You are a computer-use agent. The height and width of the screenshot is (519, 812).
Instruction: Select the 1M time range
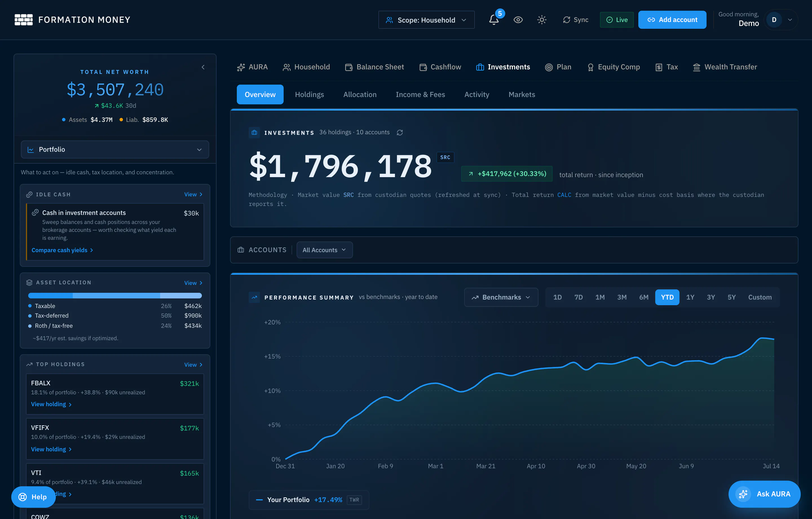pos(600,297)
